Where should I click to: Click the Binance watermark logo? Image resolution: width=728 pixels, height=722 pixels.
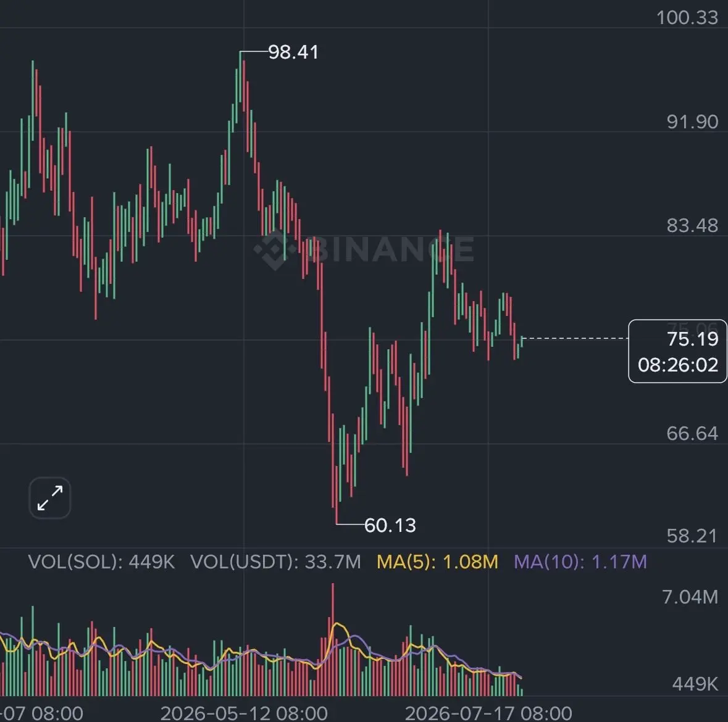[x=364, y=249]
